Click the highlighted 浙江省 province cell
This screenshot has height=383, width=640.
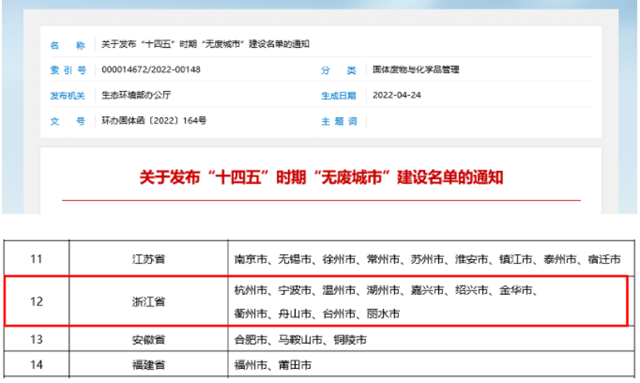(x=149, y=302)
